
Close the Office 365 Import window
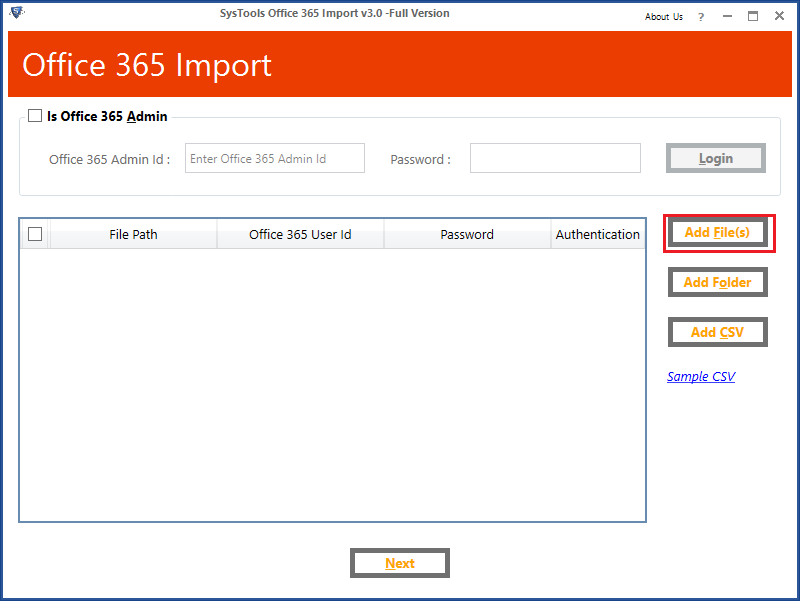[x=779, y=16]
